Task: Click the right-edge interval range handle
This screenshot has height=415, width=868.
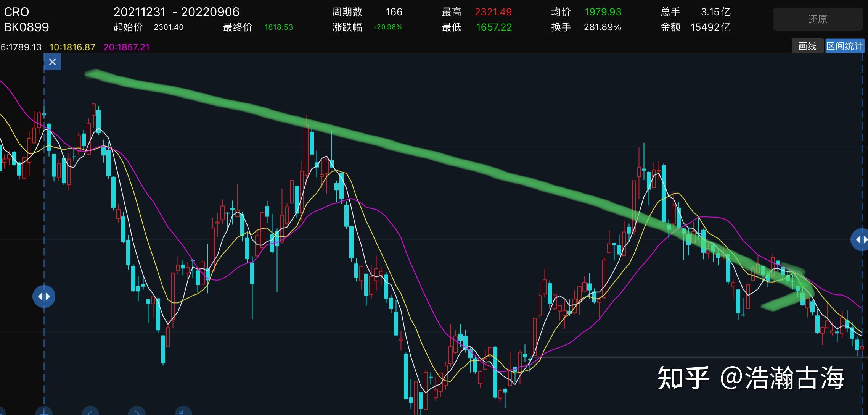Action: [x=860, y=239]
